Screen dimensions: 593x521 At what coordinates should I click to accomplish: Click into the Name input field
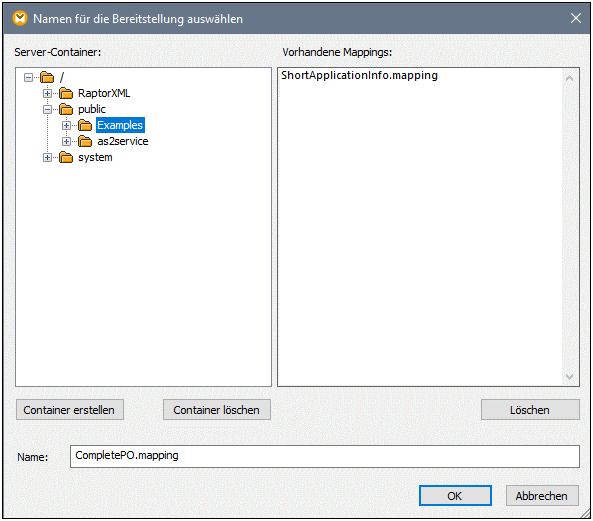[x=324, y=456]
